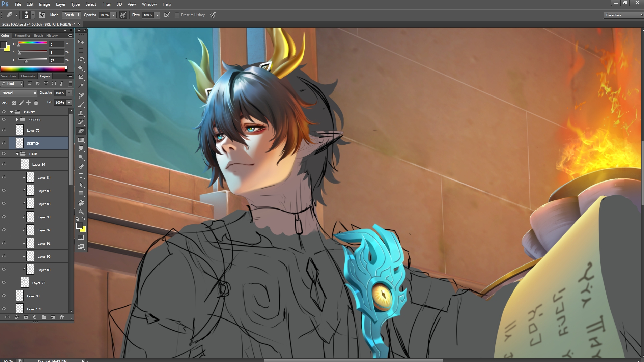This screenshot has width=644, height=362.
Task: Enable the Erase to History checkbox
Action: point(177,15)
